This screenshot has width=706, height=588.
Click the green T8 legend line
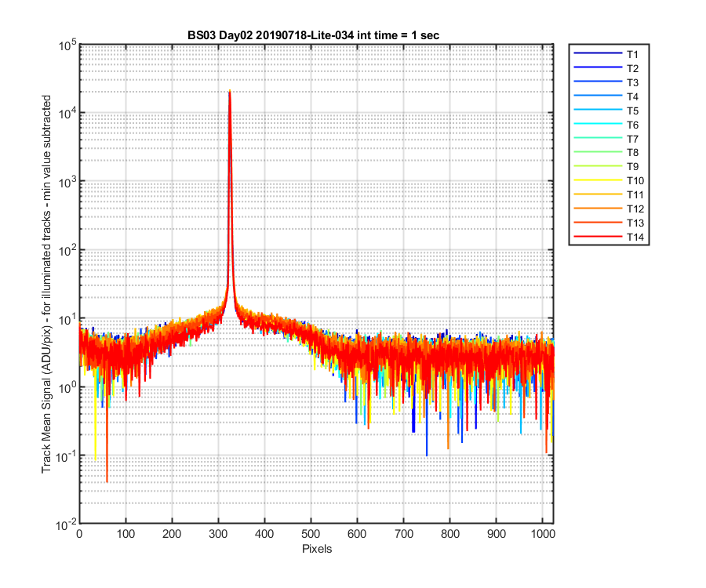[598, 151]
